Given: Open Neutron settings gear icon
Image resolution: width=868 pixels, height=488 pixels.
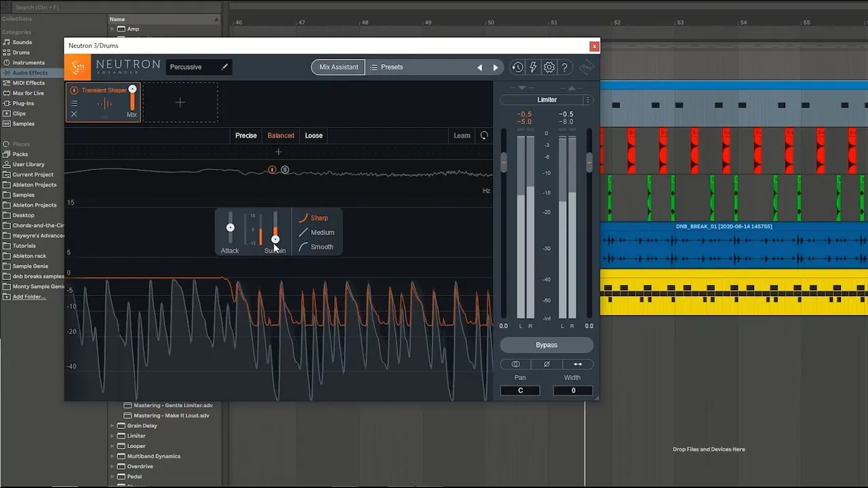Looking at the screenshot, I should click(549, 67).
